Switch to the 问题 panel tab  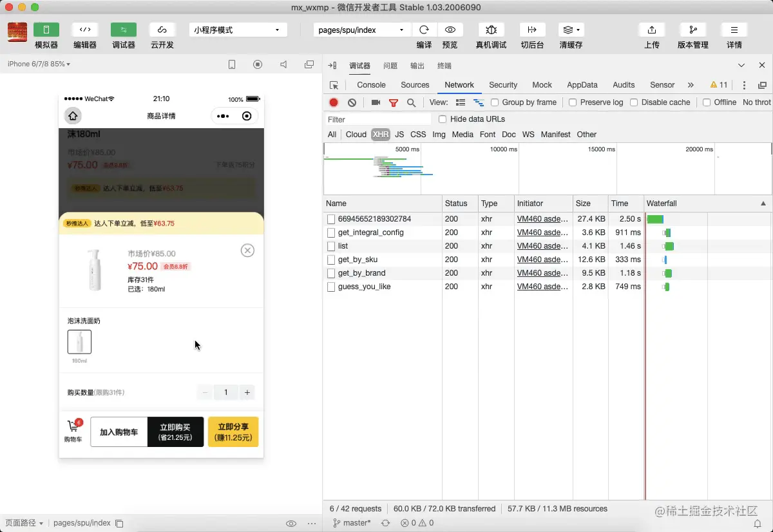390,66
